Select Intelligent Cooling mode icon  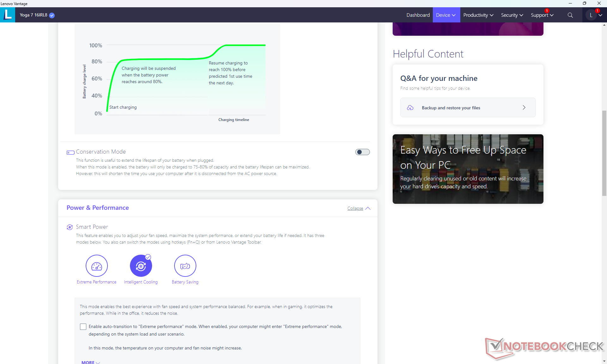[x=141, y=266]
